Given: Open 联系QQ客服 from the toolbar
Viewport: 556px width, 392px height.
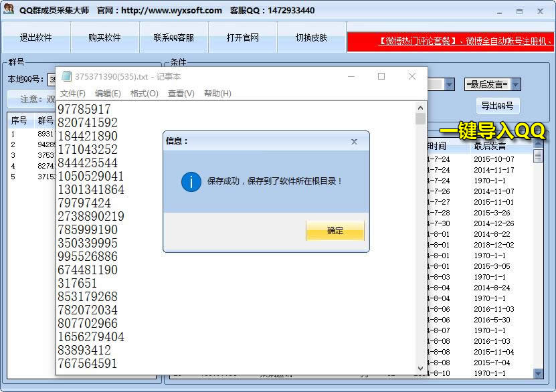Looking at the screenshot, I should [x=174, y=37].
